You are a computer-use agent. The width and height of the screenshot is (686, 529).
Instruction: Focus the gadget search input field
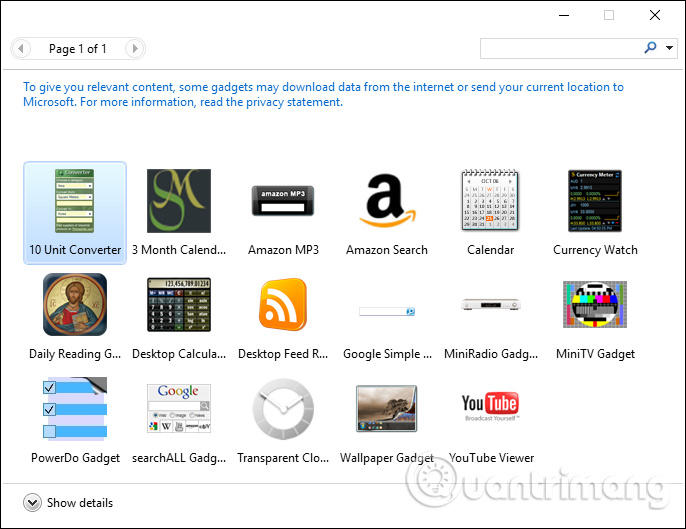click(x=561, y=48)
